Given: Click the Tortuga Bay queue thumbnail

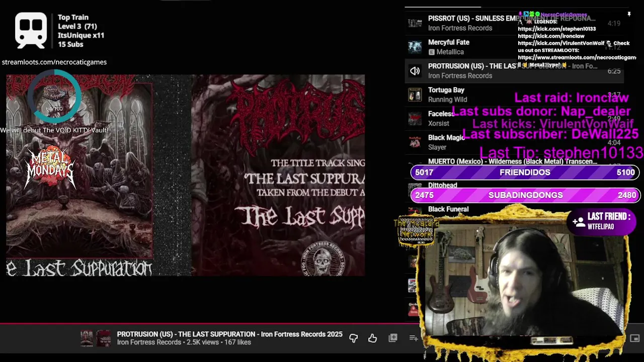Looking at the screenshot, I should click(415, 95).
